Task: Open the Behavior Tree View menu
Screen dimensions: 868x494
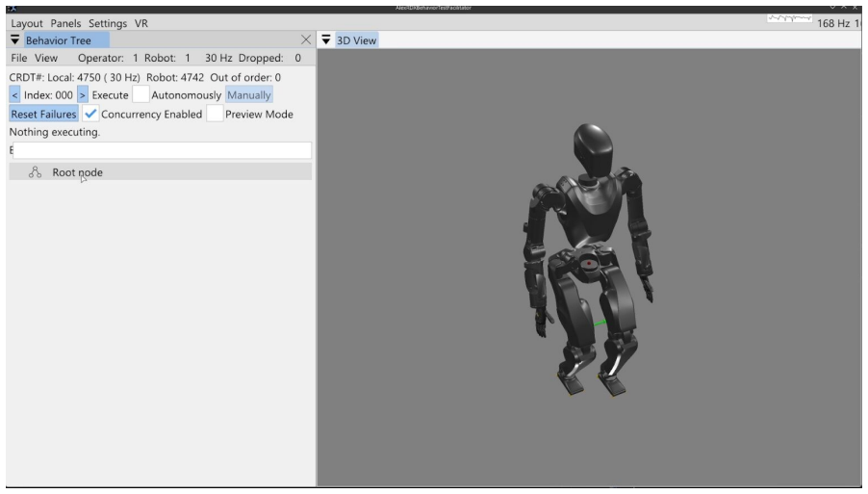Action: click(x=46, y=58)
